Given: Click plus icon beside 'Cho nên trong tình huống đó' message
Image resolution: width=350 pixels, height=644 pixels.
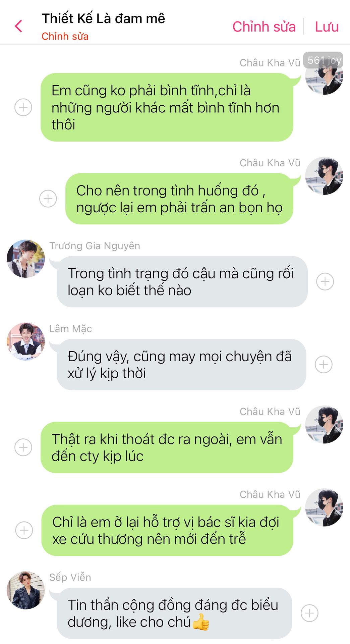Looking at the screenshot, I should click(48, 199).
